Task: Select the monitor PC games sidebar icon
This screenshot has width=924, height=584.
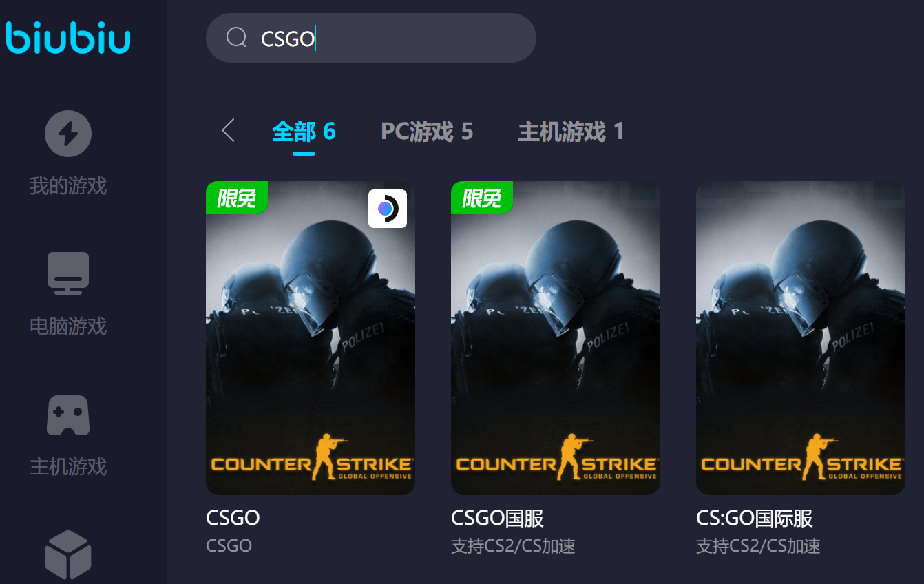Action: pyautogui.click(x=68, y=273)
